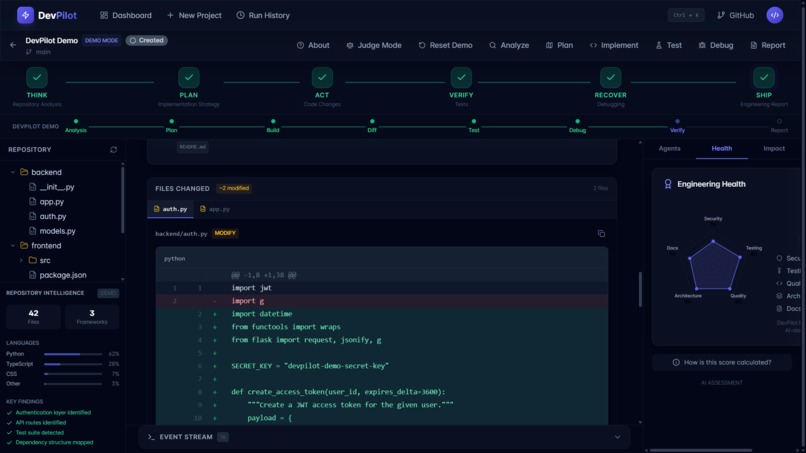Switch to the Impact tab
Viewport: 806px width, 453px height.
coord(774,149)
